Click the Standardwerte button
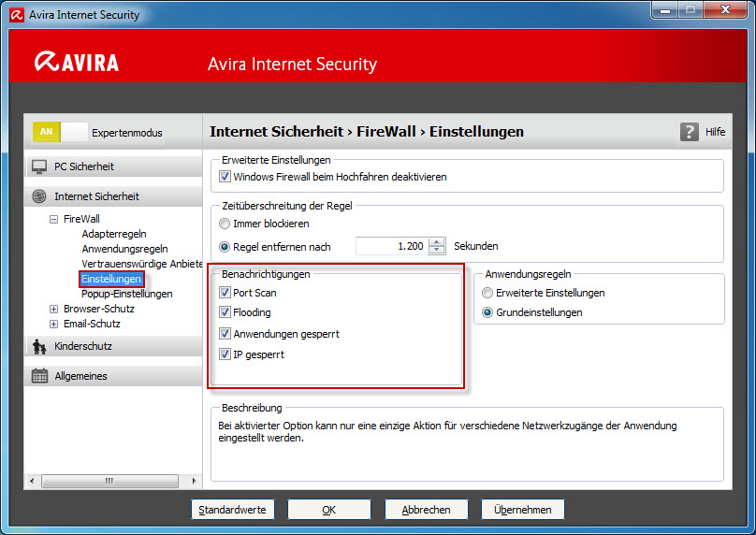 [233, 510]
